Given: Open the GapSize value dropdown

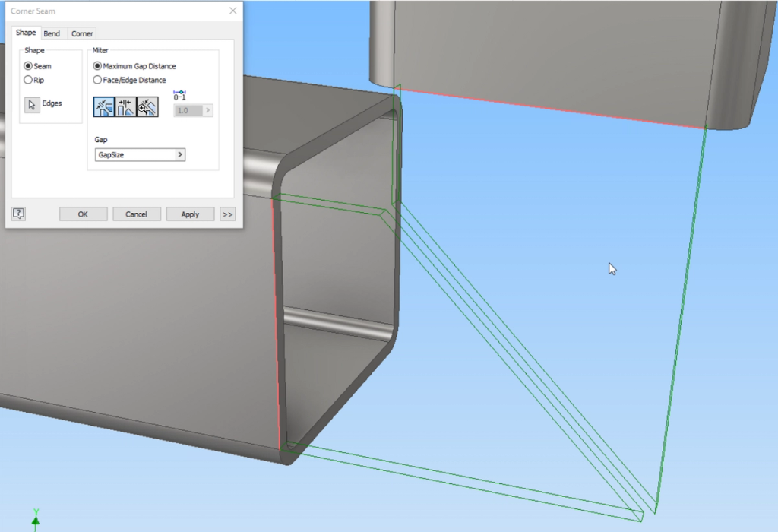Looking at the screenshot, I should [x=180, y=154].
